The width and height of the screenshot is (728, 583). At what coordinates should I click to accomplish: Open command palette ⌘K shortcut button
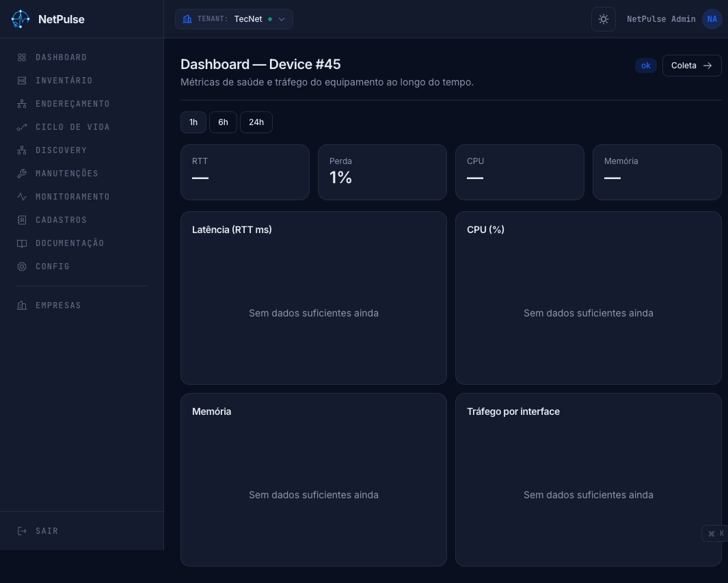pos(715,534)
